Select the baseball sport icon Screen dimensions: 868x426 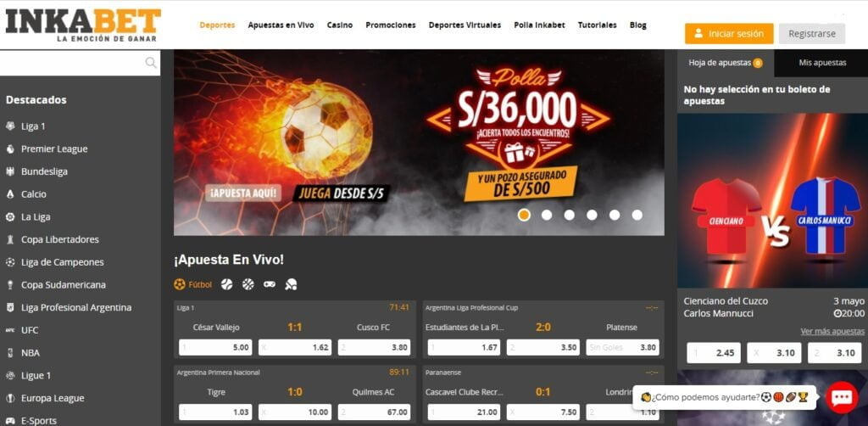point(226,284)
